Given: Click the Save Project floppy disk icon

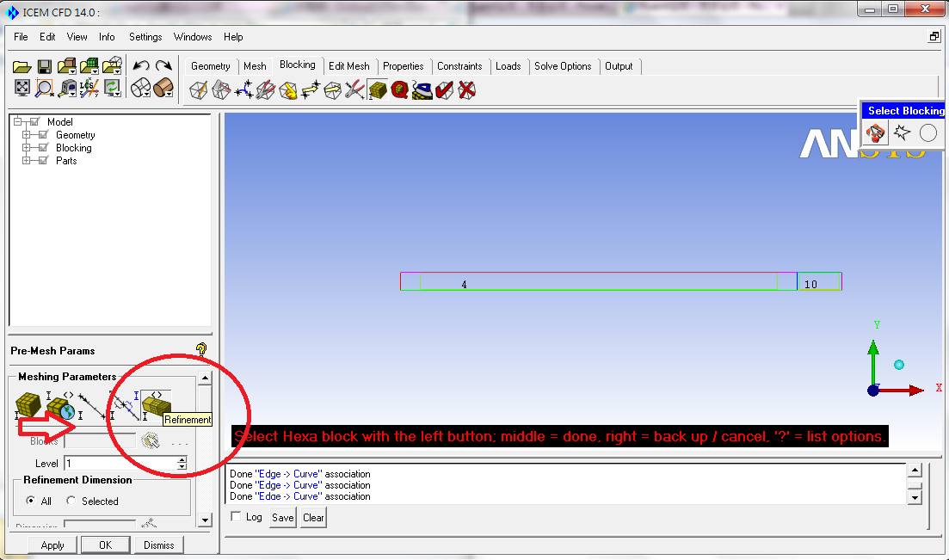Looking at the screenshot, I should tap(44, 66).
